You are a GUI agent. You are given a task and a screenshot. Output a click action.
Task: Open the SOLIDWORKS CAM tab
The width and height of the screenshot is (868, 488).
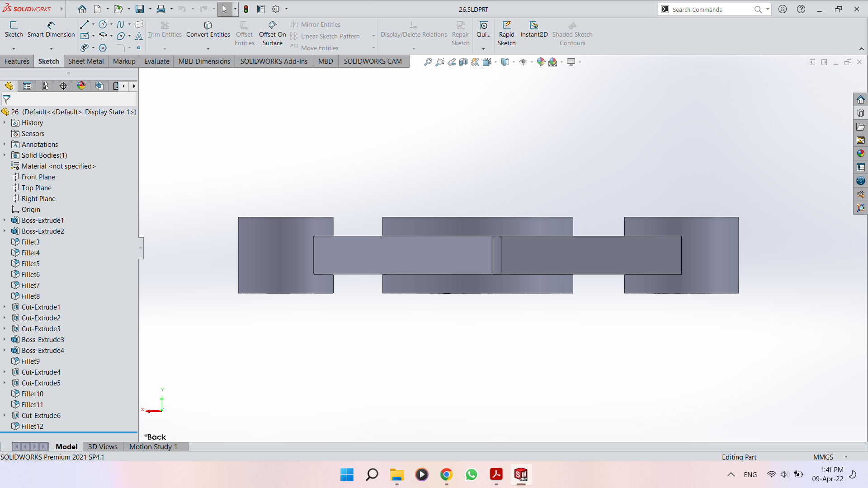373,61
